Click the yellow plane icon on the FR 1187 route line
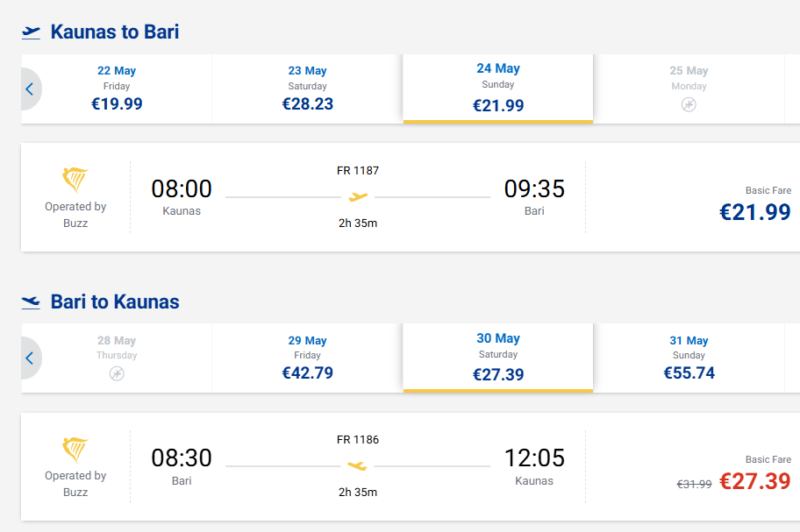 click(358, 196)
